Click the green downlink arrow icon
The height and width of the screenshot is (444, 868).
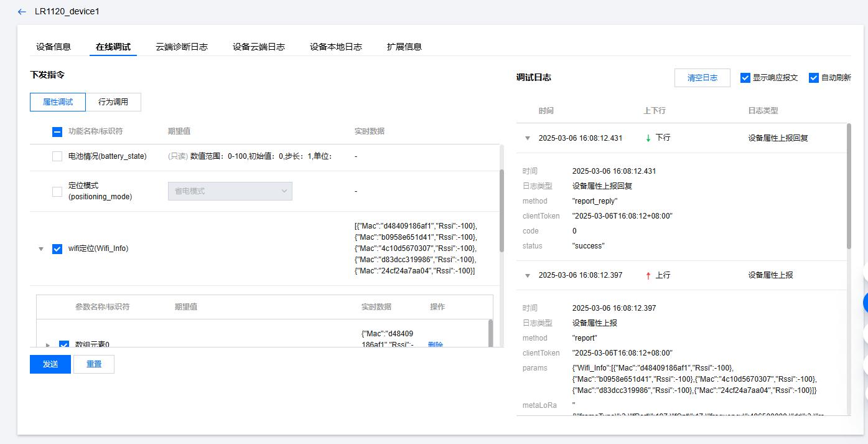tap(648, 138)
